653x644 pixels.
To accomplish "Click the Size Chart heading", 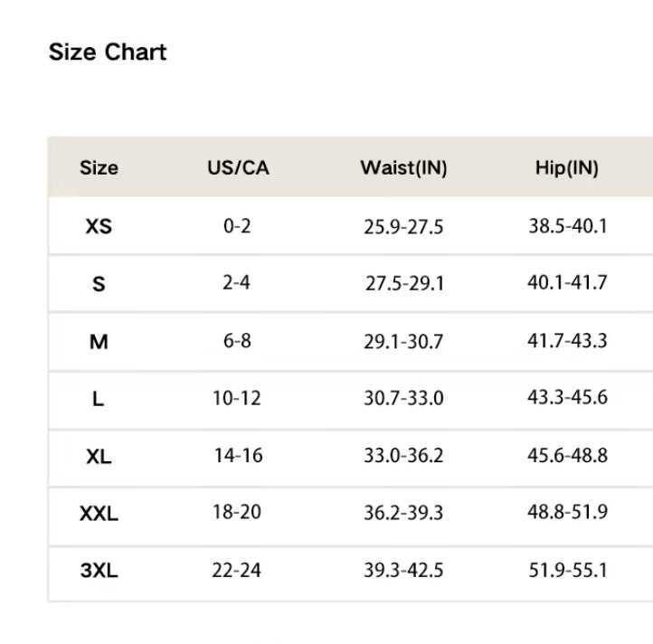I will click(108, 52).
